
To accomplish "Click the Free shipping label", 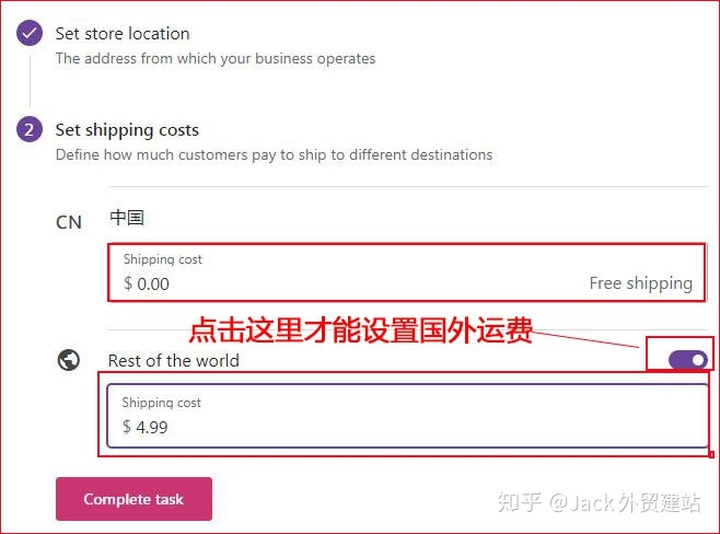I will point(641,283).
